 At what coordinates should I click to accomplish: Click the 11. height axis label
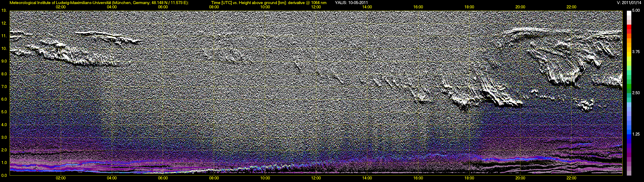pos(4,36)
